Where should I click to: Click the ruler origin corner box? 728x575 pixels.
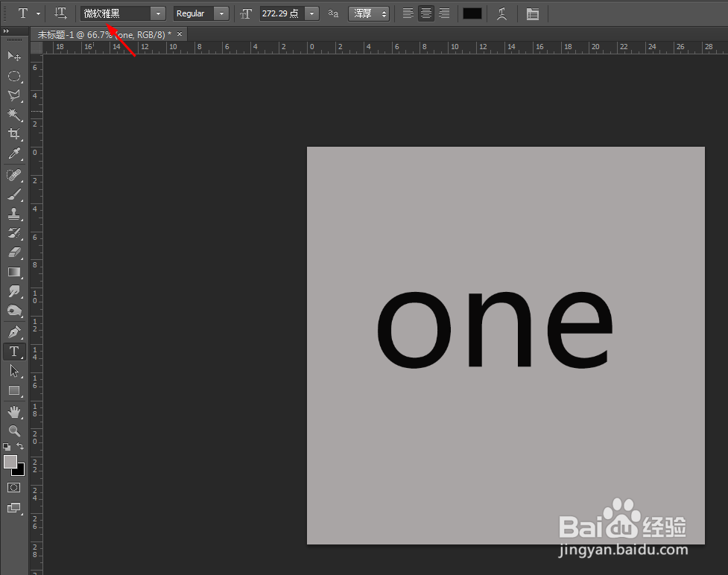click(37, 48)
